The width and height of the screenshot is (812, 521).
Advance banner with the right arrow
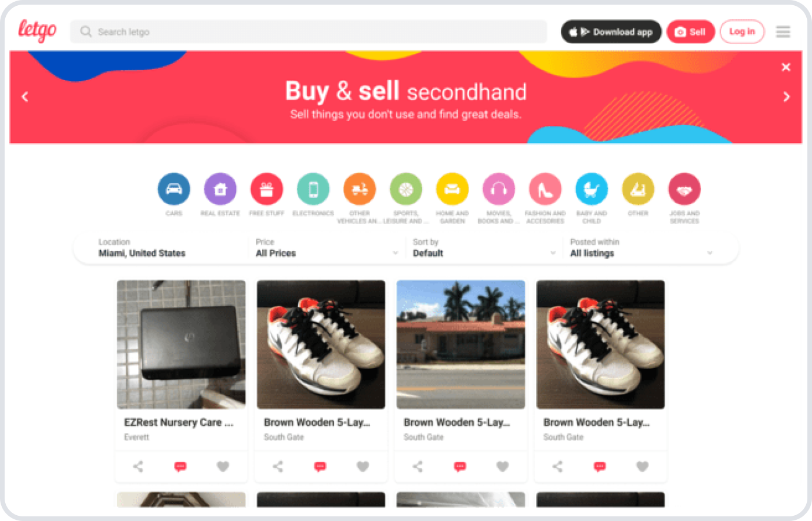(786, 97)
